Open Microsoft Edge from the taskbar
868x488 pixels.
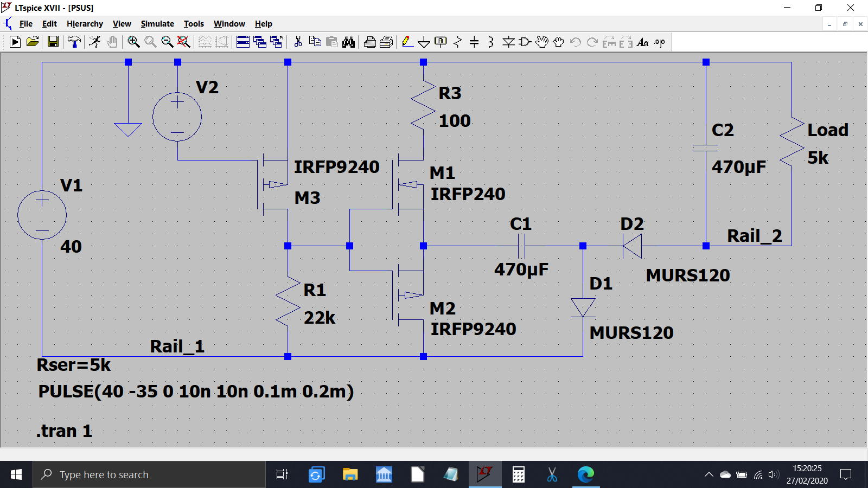coord(586,475)
